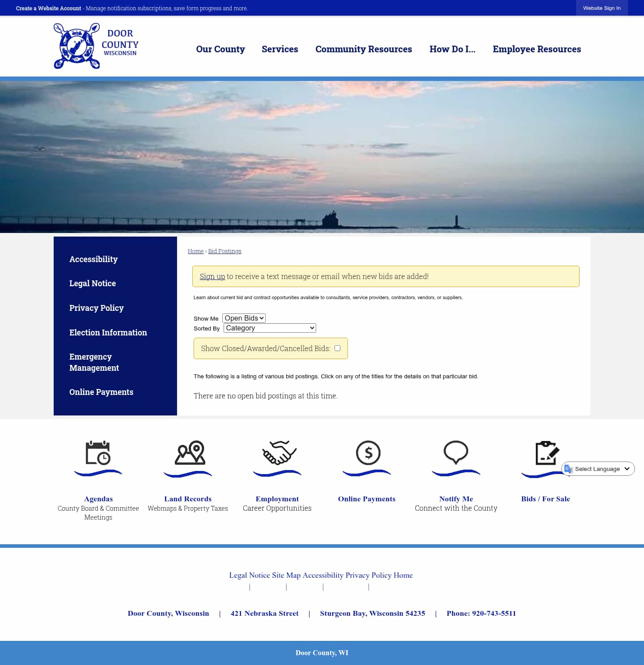644x665 pixels.
Task: Click the Website Sign In button
Action: pos(602,8)
